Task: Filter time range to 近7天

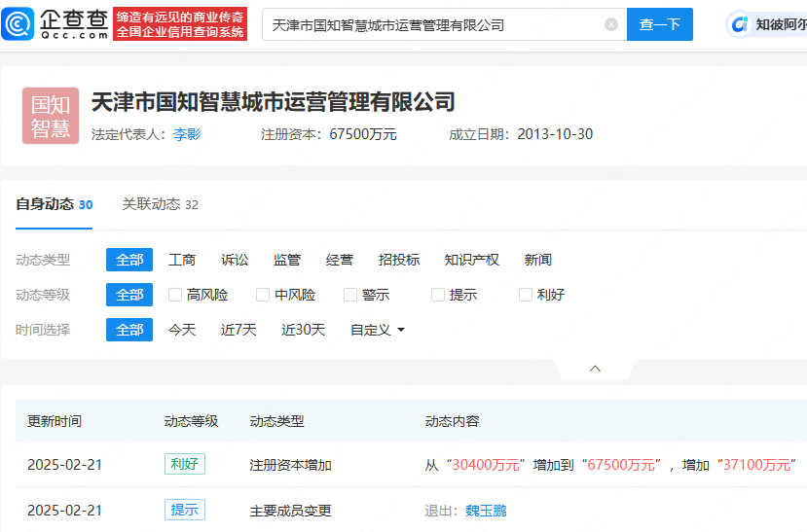Action: [x=238, y=330]
